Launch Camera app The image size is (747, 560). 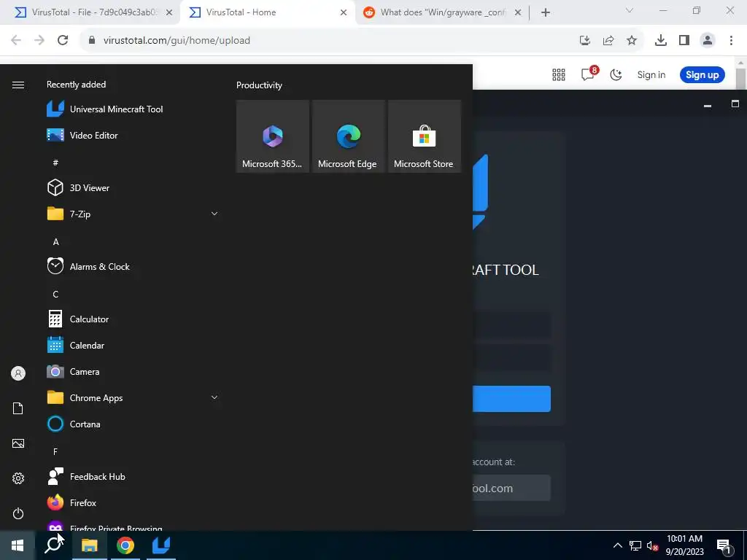point(73,371)
